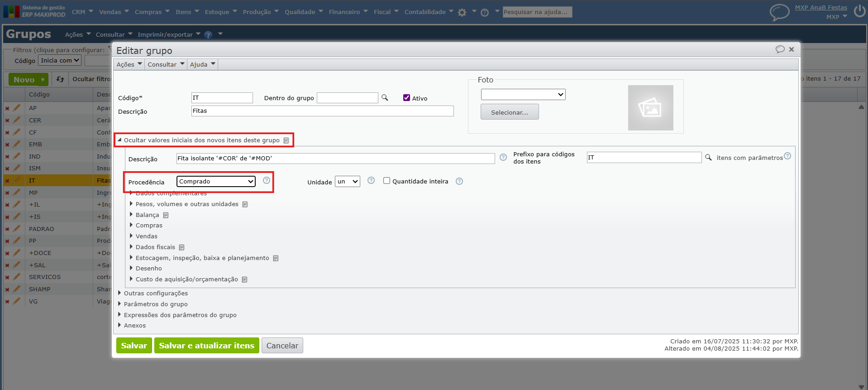Open the Imprimir/exportar menu
The image size is (868, 390).
169,35
